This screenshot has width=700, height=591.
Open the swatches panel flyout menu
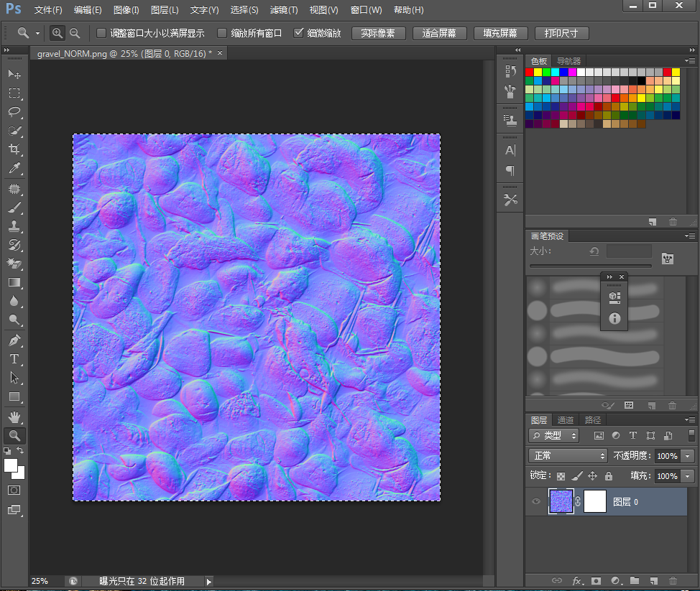[690, 60]
